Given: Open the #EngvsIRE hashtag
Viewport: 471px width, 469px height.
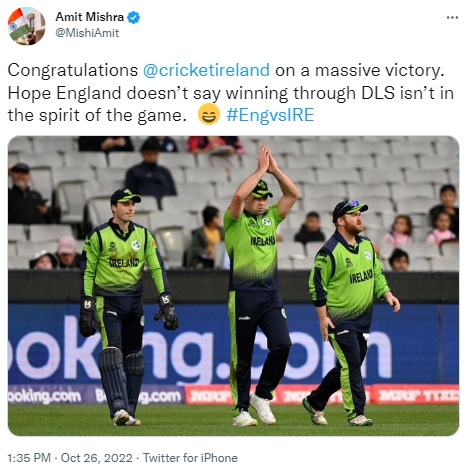Looking at the screenshot, I should (270, 115).
